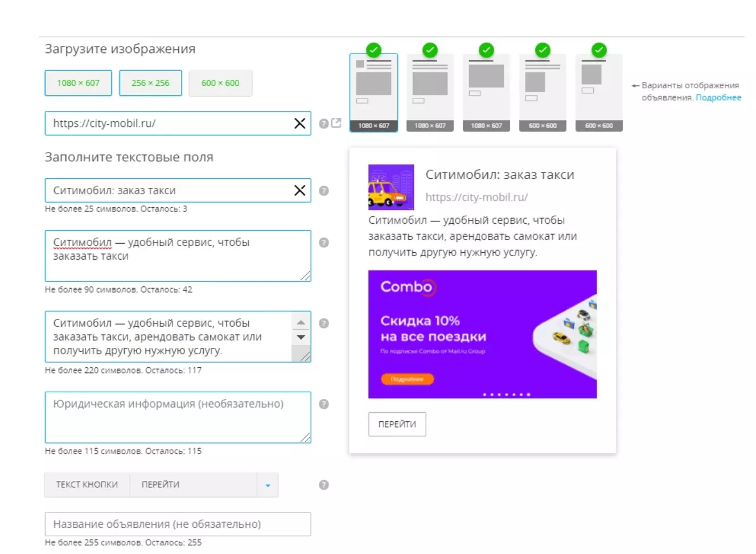Show help for the 25-character title field

click(x=324, y=191)
